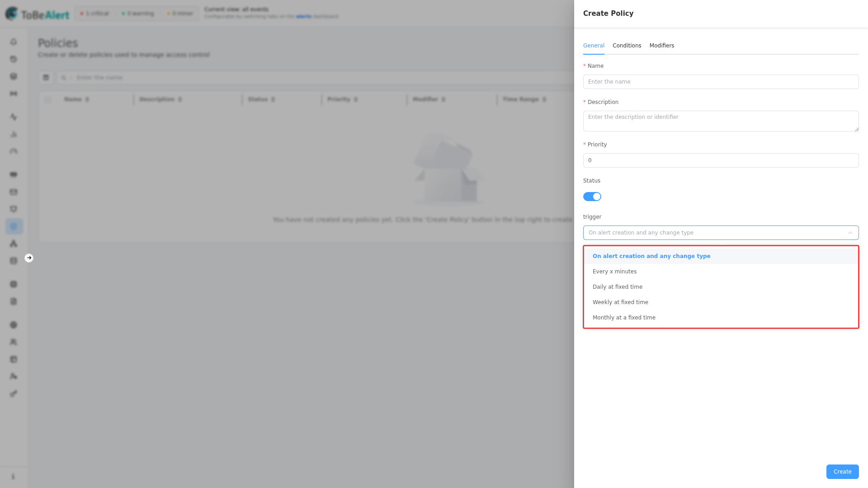The image size is (868, 488).
Task: Toggle the Status switch off
Action: coord(592,197)
